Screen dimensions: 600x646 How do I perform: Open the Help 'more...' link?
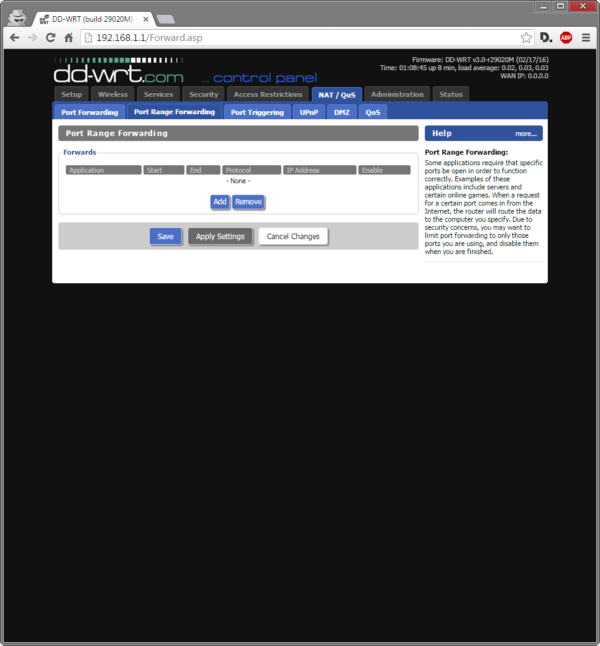526,133
